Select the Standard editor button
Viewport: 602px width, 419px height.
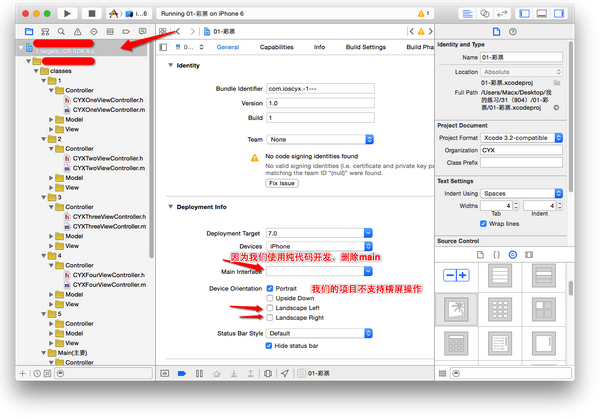pyautogui.click(x=467, y=14)
